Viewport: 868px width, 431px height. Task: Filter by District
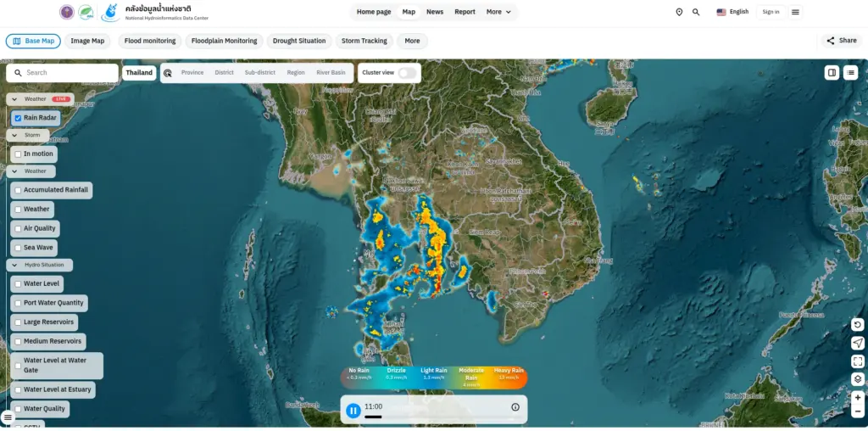pyautogui.click(x=224, y=73)
